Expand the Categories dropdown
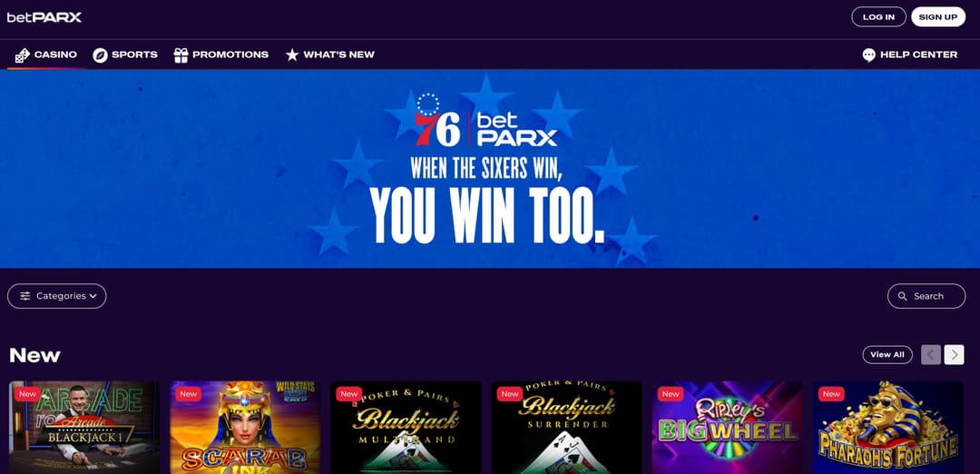 click(57, 296)
